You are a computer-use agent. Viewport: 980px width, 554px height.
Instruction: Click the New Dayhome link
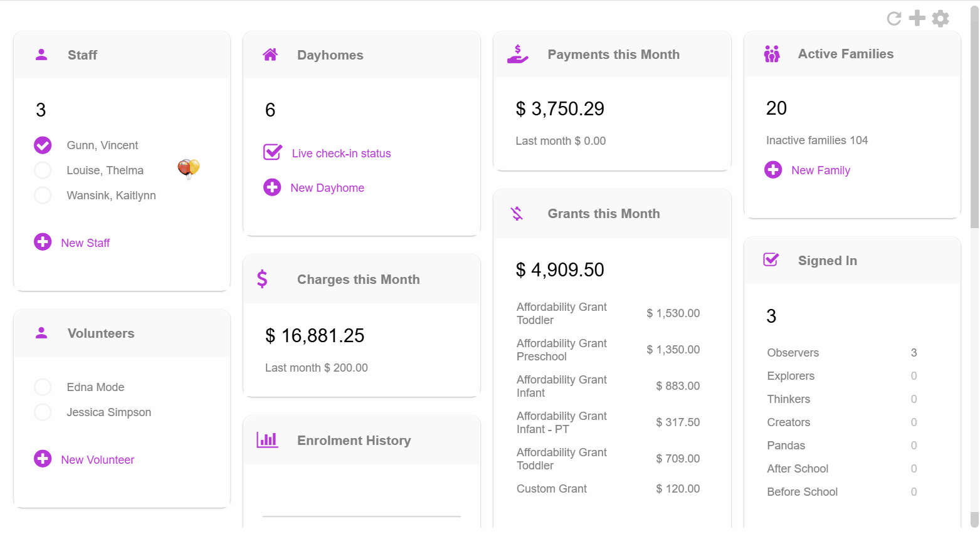click(x=327, y=188)
